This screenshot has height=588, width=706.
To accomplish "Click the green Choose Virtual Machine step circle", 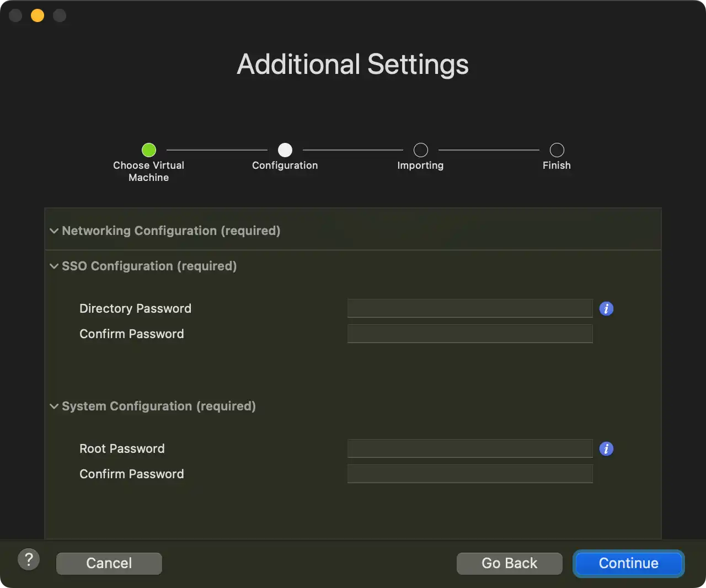I will tap(149, 150).
